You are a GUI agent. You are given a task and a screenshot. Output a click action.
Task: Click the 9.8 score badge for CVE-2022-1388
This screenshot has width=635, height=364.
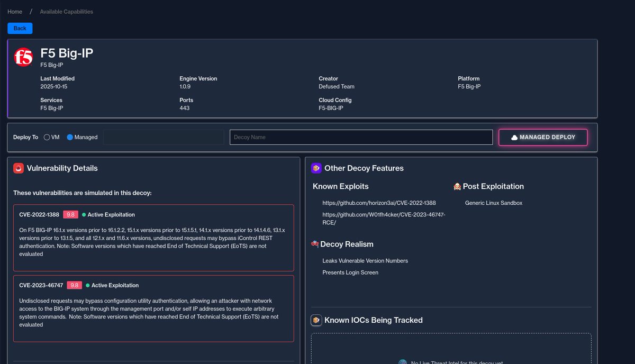pyautogui.click(x=70, y=215)
